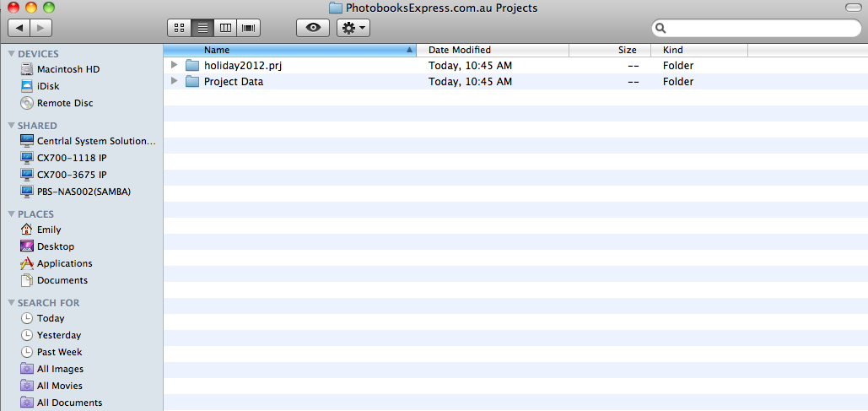The height and width of the screenshot is (411, 868).
Task: Select the Project Data folder icon
Action: [x=192, y=81]
